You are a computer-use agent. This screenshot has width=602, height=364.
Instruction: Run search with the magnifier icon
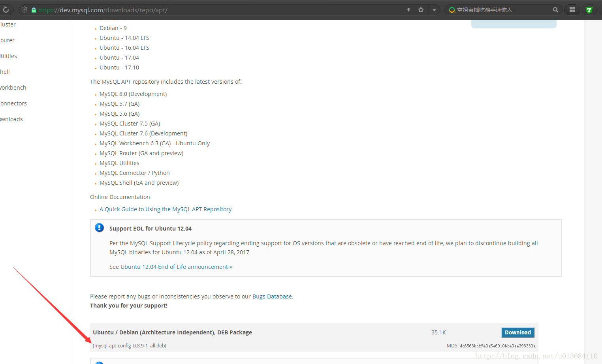pos(555,10)
